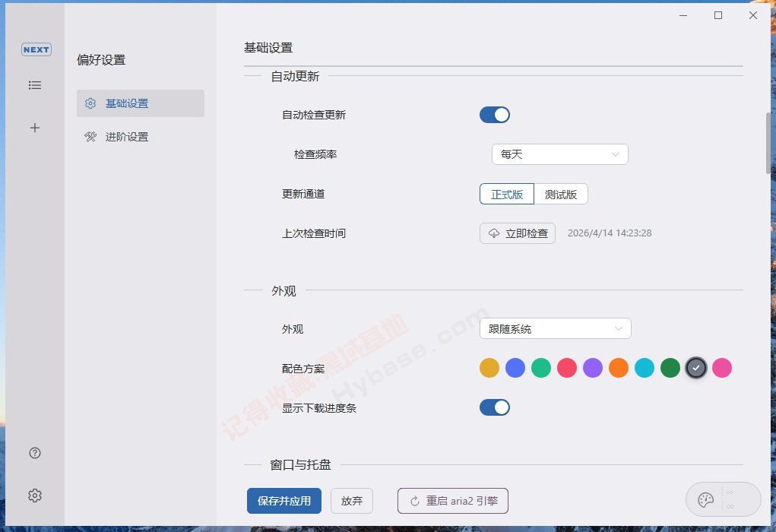Image resolution: width=776 pixels, height=532 pixels.
Task: Select the yellow color swatch in 配色方案
Action: [489, 367]
